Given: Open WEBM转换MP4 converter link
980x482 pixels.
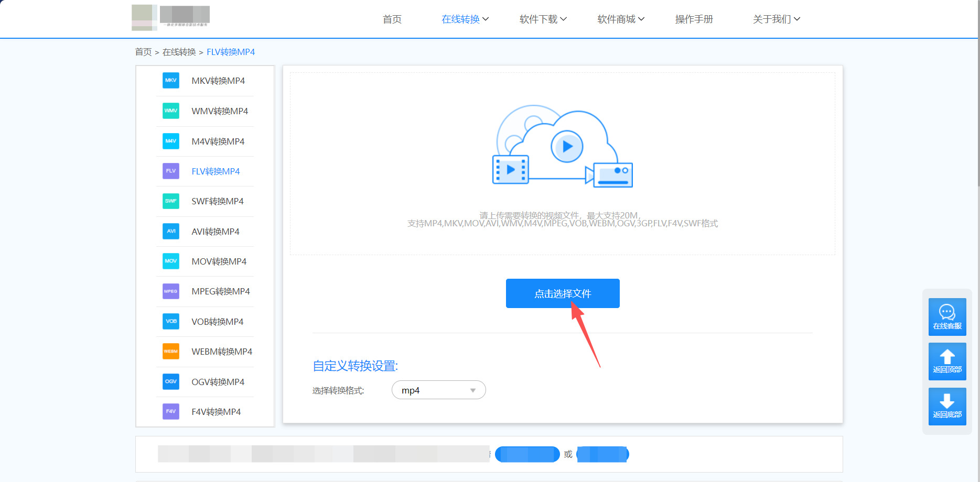Looking at the screenshot, I should coord(222,352).
